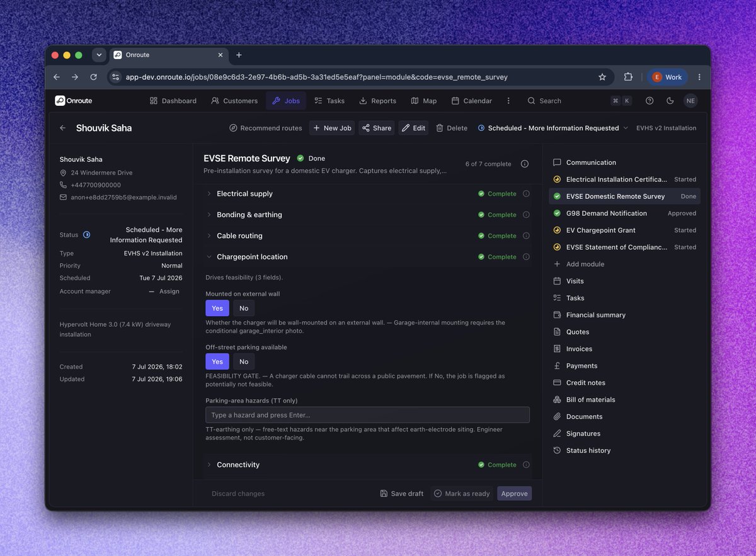756x556 pixels.
Task: Bookmark this page with the star icon
Action: click(x=602, y=77)
